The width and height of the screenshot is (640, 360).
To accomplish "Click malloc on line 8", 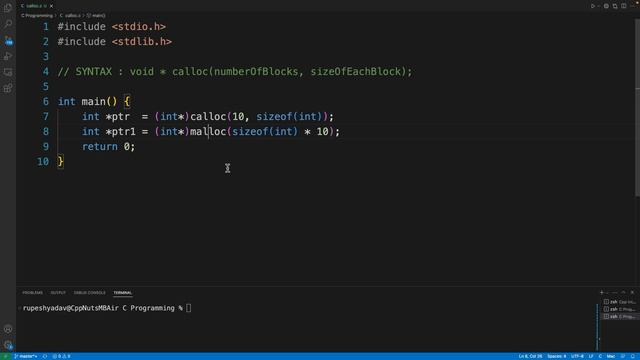I will pos(208,132).
